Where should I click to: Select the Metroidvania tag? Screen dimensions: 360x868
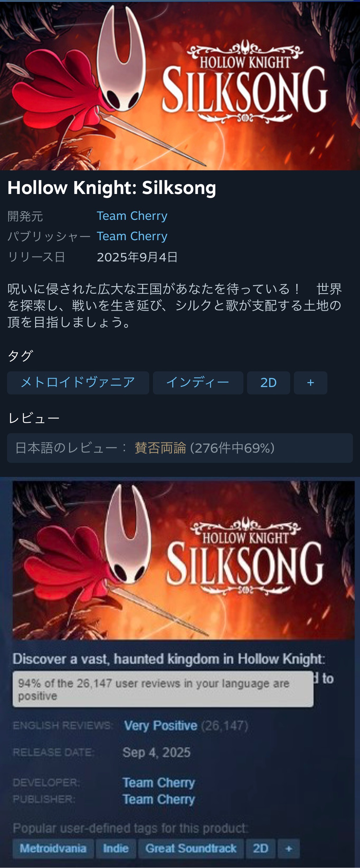(53, 848)
